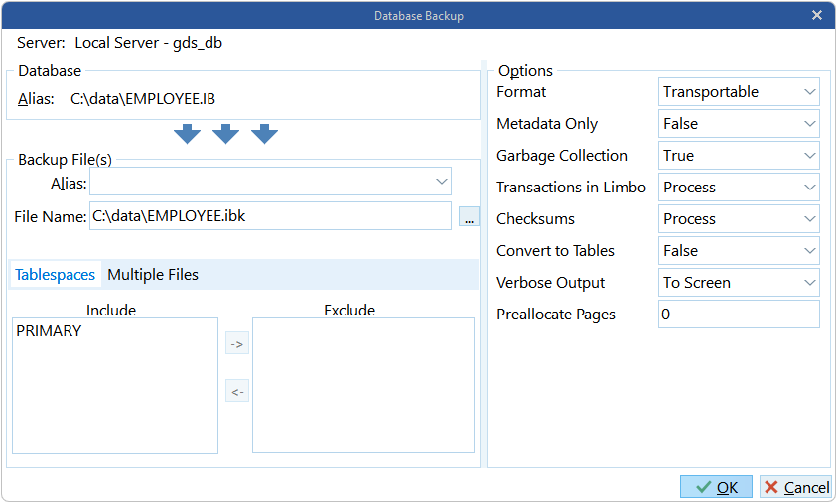Move tablespace to Include with <- button
This screenshot has height=504, width=838.
click(x=237, y=391)
